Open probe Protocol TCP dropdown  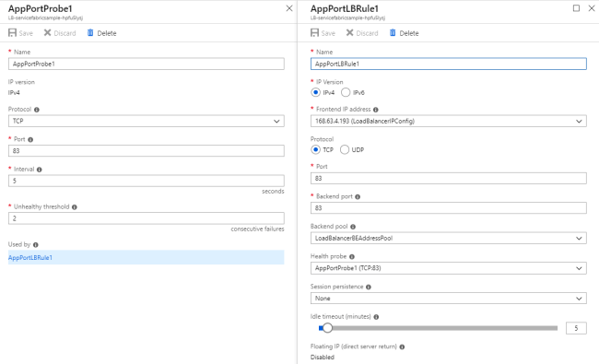click(147, 121)
